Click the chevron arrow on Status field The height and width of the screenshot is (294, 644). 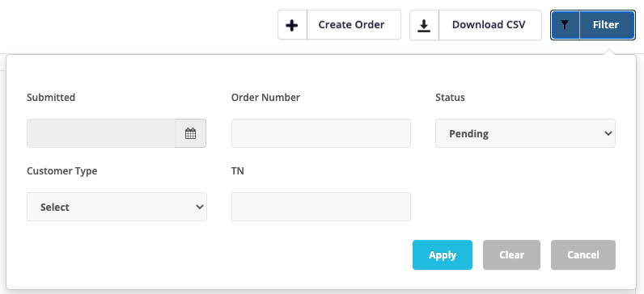click(x=608, y=133)
